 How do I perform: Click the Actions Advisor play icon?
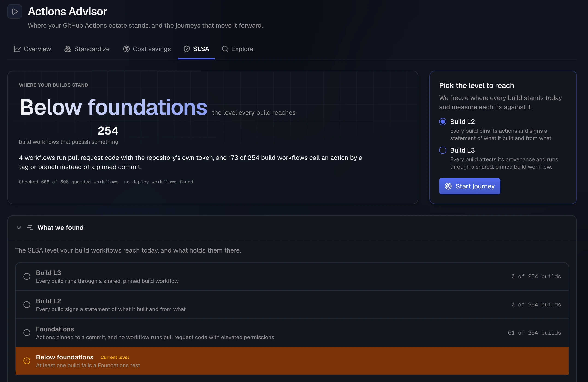pyautogui.click(x=15, y=12)
